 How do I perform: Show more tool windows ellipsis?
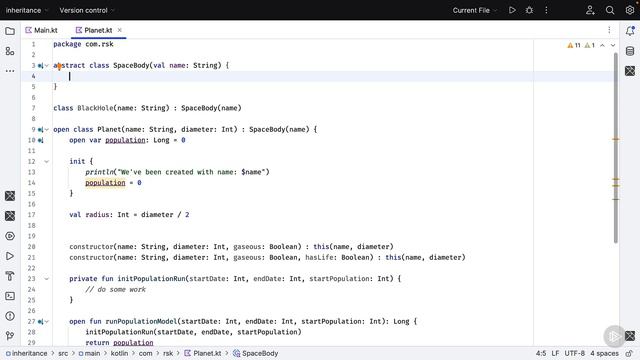10,71
